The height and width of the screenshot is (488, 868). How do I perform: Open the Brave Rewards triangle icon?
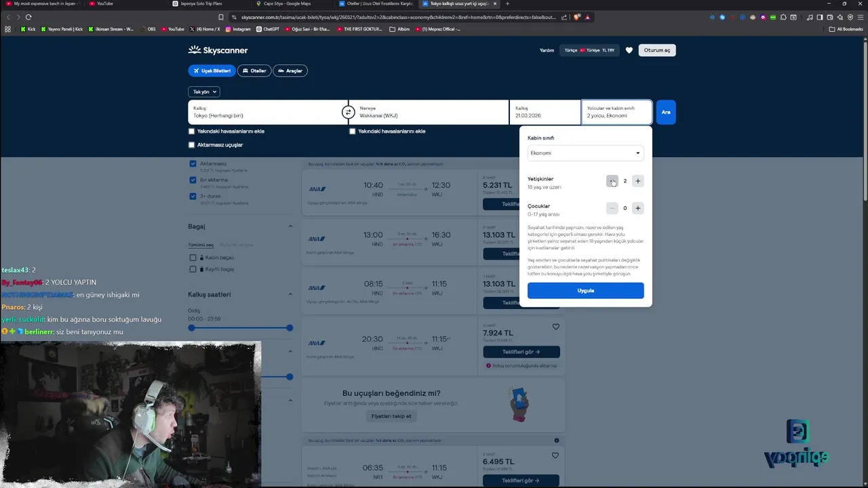click(x=587, y=17)
